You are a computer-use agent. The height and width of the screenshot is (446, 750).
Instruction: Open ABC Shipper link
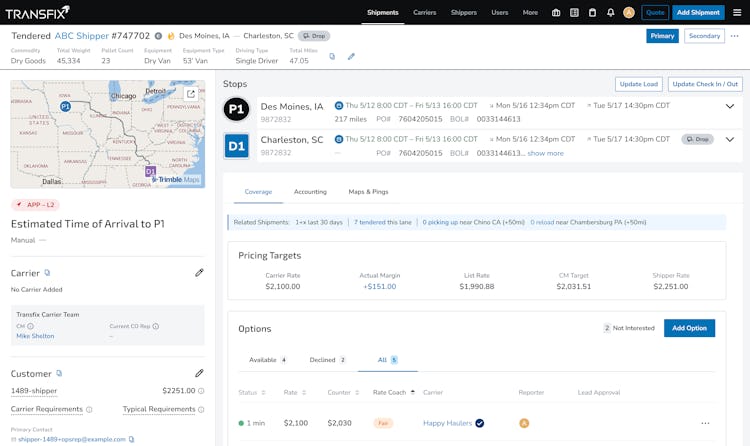[x=82, y=36]
